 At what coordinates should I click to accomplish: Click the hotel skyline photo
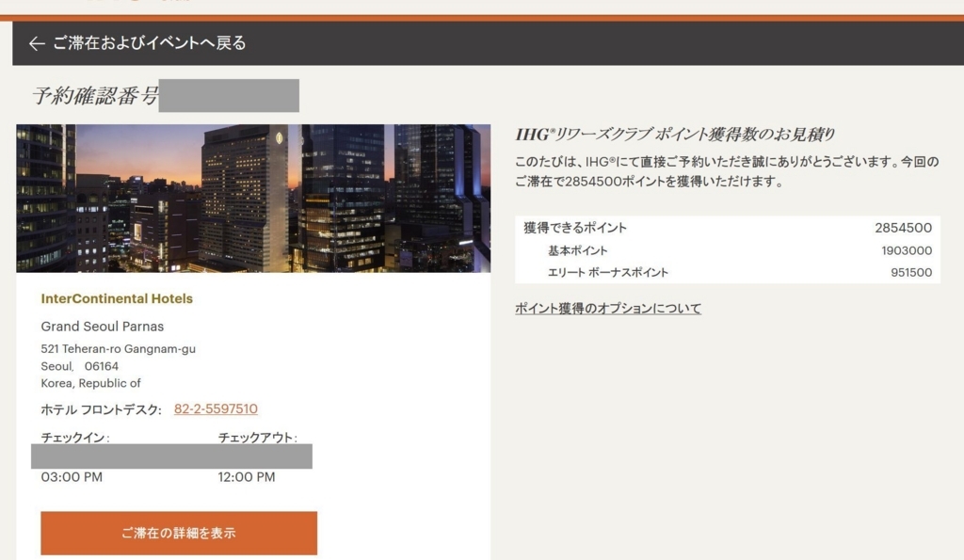pyautogui.click(x=253, y=199)
